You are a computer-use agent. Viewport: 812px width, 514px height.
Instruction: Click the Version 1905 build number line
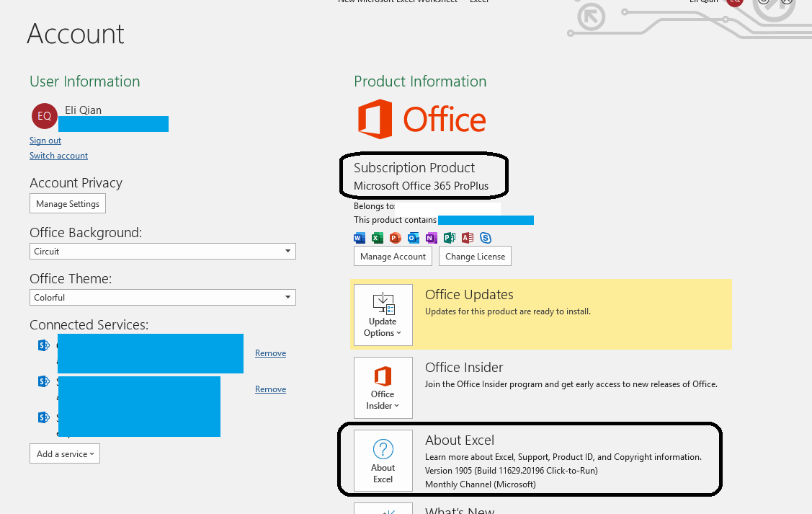(x=512, y=471)
